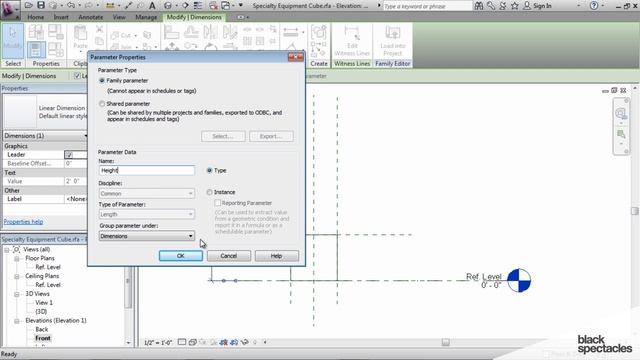The height and width of the screenshot is (360, 640).
Task: Click the Detail Level icon in view control bar
Action: pos(182,342)
